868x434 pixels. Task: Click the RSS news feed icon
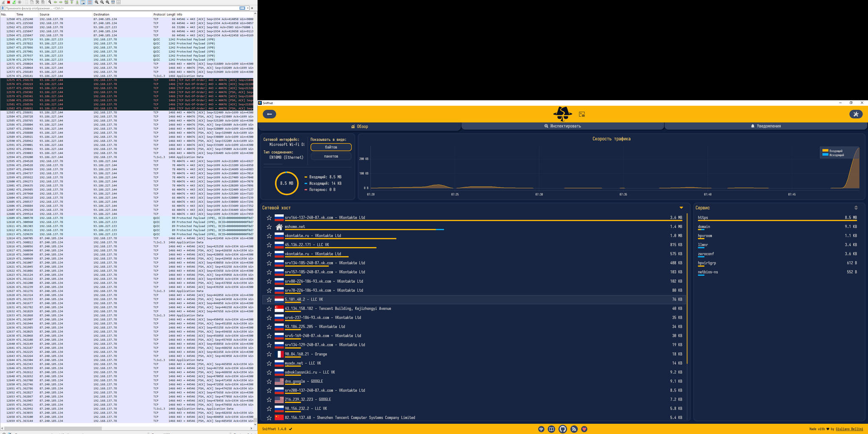pyautogui.click(x=574, y=429)
